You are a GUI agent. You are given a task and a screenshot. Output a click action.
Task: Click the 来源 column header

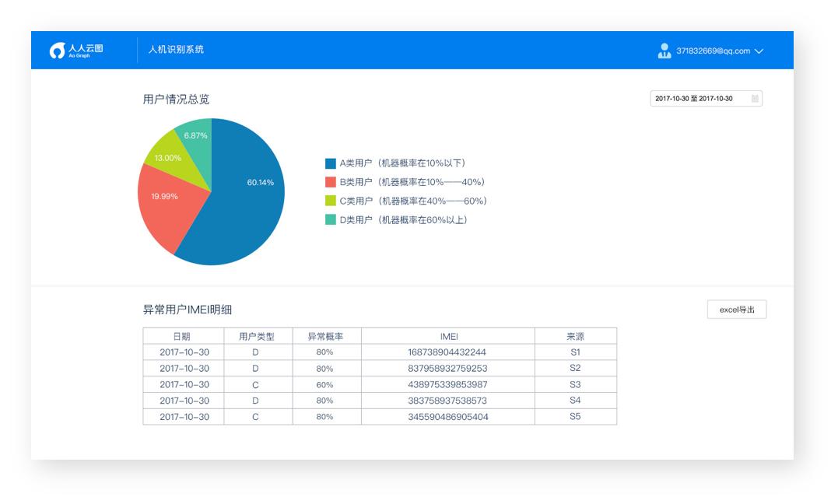coord(576,336)
